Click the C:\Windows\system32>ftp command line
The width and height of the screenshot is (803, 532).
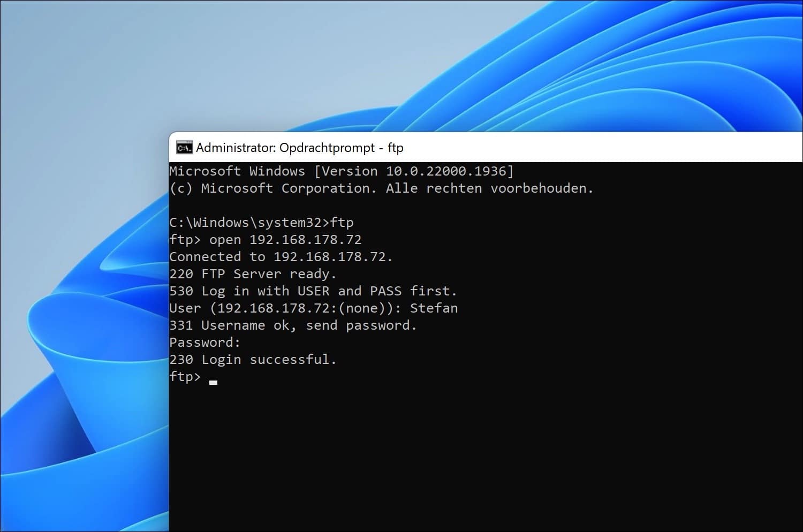tap(261, 222)
